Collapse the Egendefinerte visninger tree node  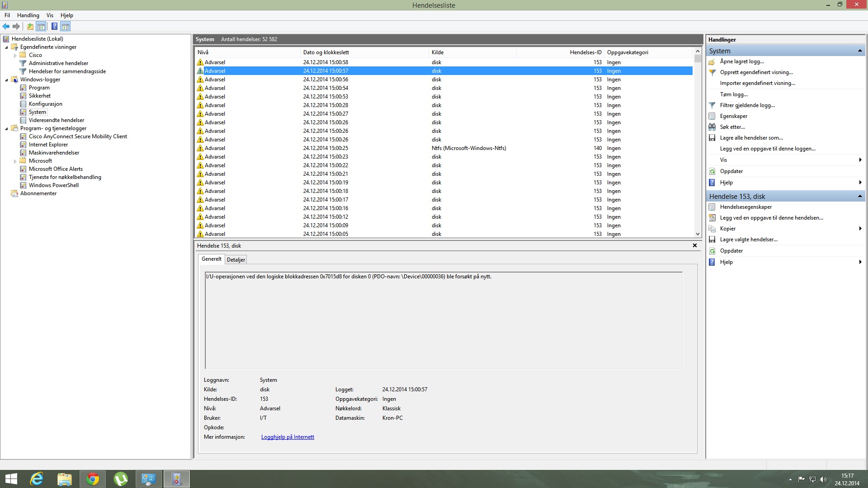coord(6,47)
